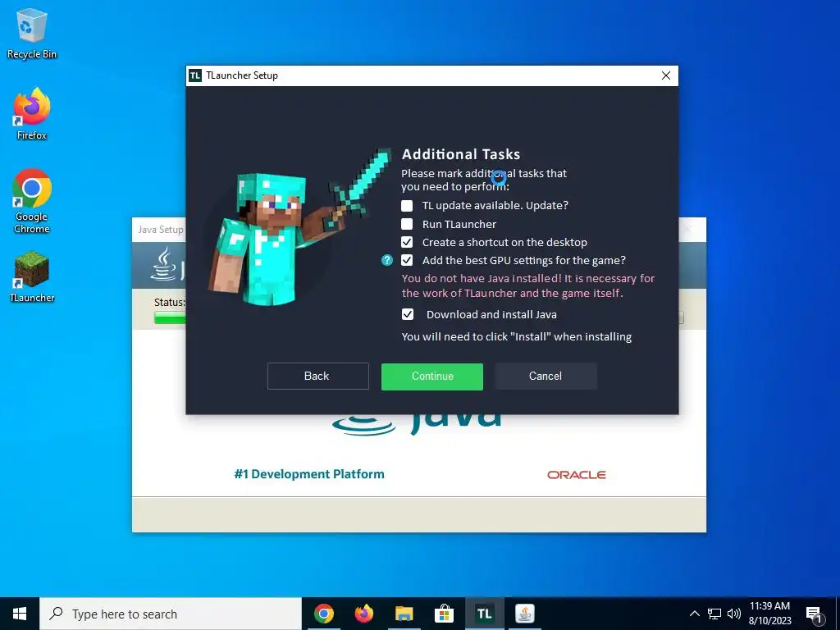The width and height of the screenshot is (840, 630).
Task: Click the green Continue button
Action: (432, 376)
